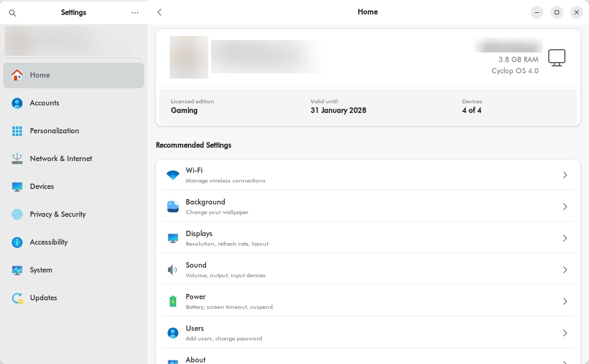Expand the Displays row chevron

click(565, 238)
